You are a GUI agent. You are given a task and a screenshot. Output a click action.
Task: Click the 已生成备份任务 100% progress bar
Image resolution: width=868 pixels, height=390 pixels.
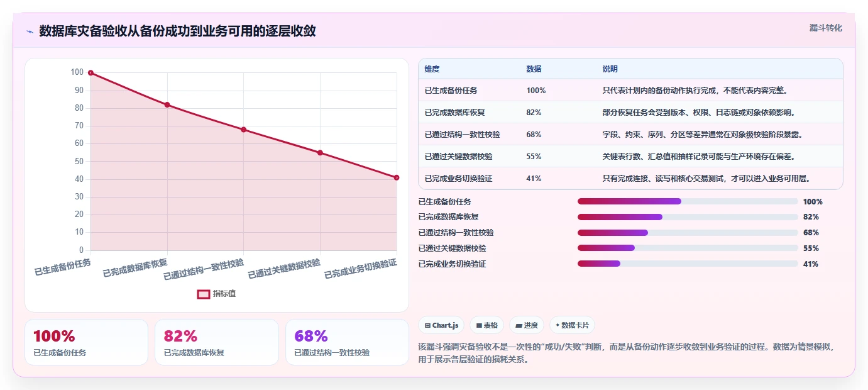(x=688, y=201)
